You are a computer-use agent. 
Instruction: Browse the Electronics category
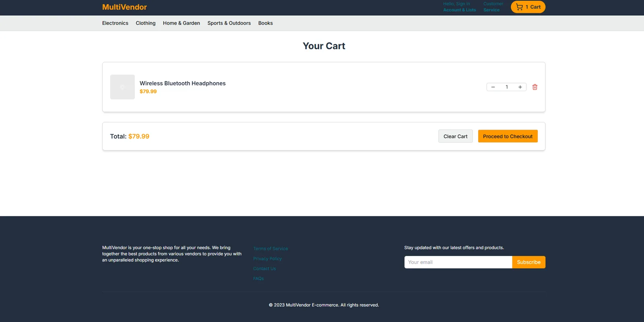point(115,23)
